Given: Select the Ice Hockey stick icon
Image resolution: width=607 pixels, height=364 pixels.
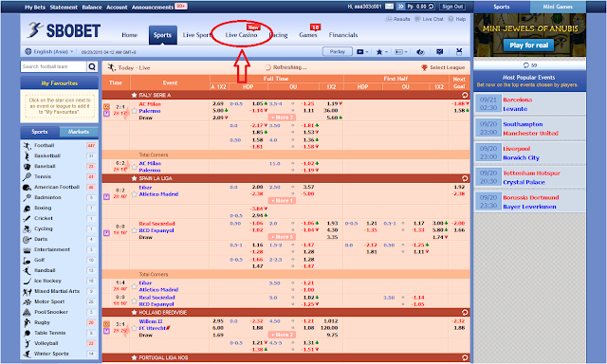Looking at the screenshot, I should 27,282.
